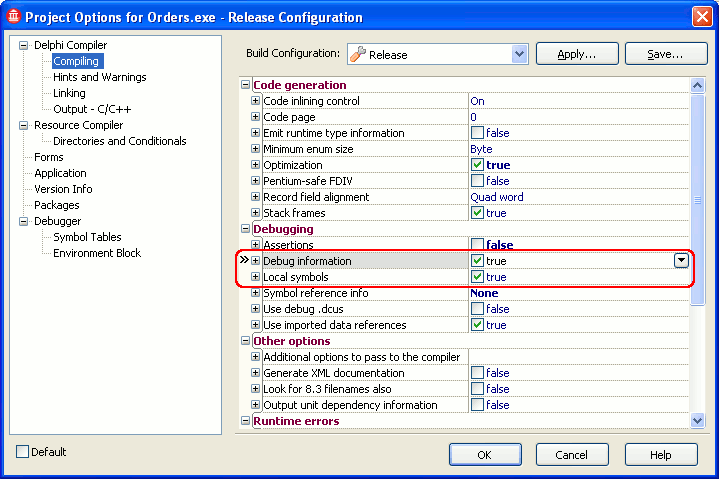Uncheck the Local symbols checkbox

tap(477, 277)
